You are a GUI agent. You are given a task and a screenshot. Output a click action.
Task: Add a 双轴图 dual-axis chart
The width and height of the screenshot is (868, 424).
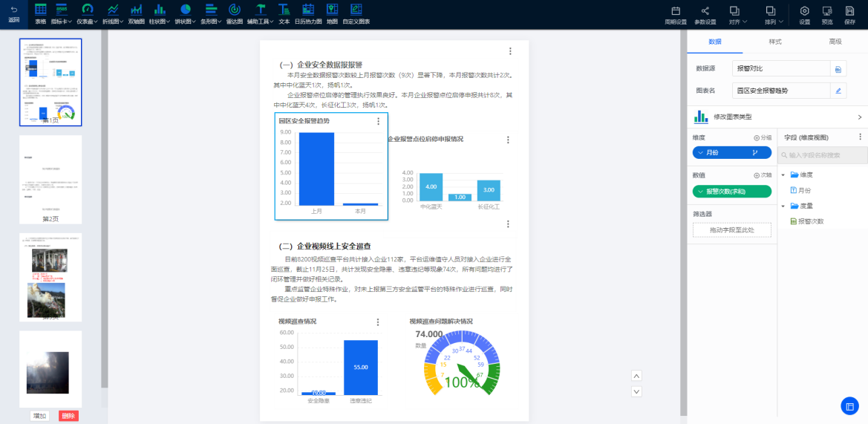point(136,13)
